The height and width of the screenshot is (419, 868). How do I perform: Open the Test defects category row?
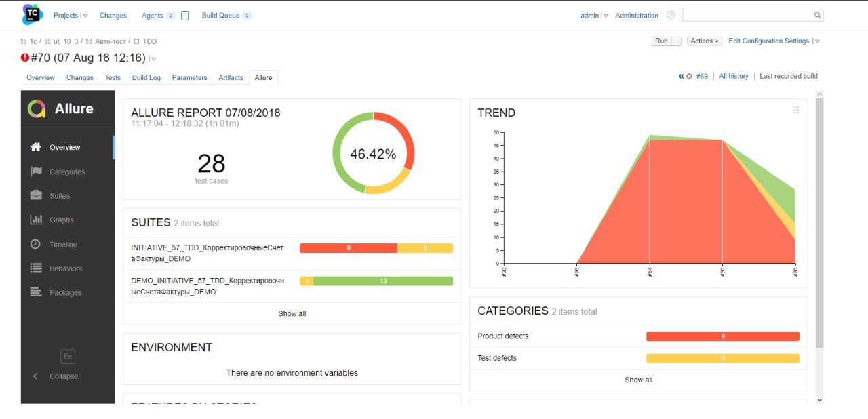638,358
